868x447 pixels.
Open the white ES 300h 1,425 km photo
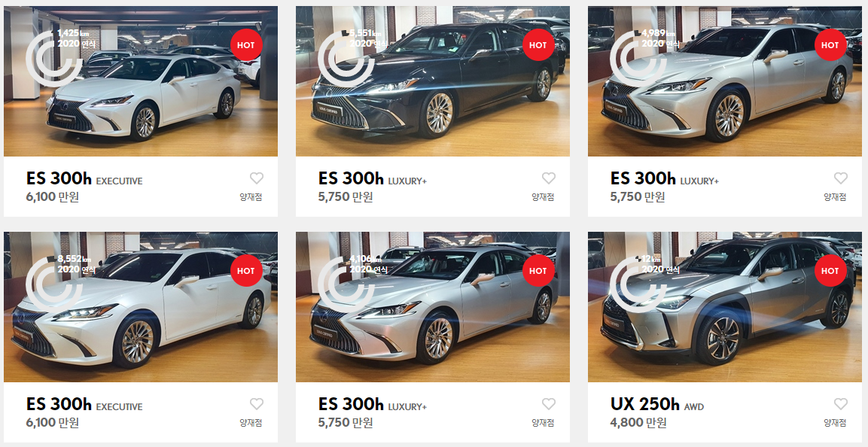coord(141,81)
